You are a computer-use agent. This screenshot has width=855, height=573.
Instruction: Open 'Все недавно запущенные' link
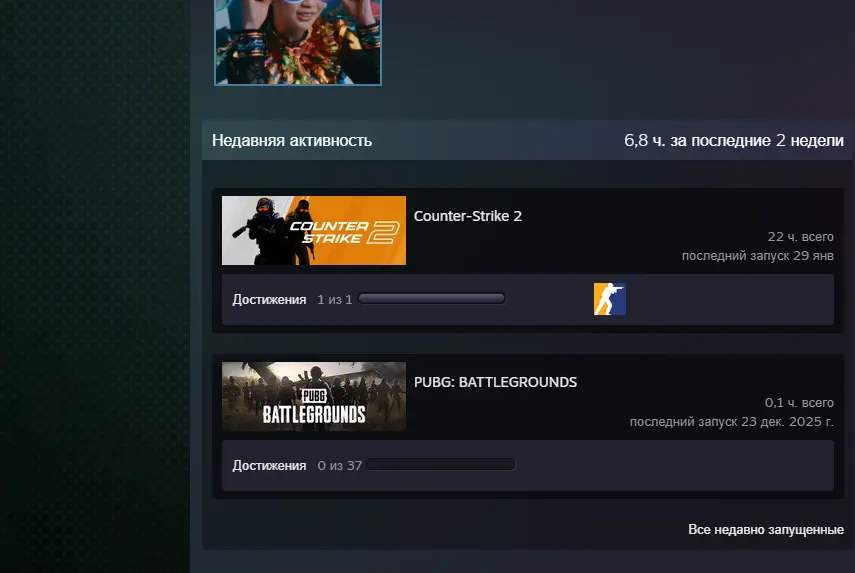766,529
